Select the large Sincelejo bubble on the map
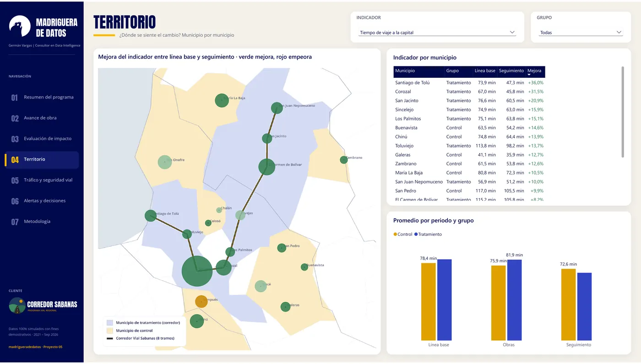This screenshot has height=364, width=641. point(197,272)
